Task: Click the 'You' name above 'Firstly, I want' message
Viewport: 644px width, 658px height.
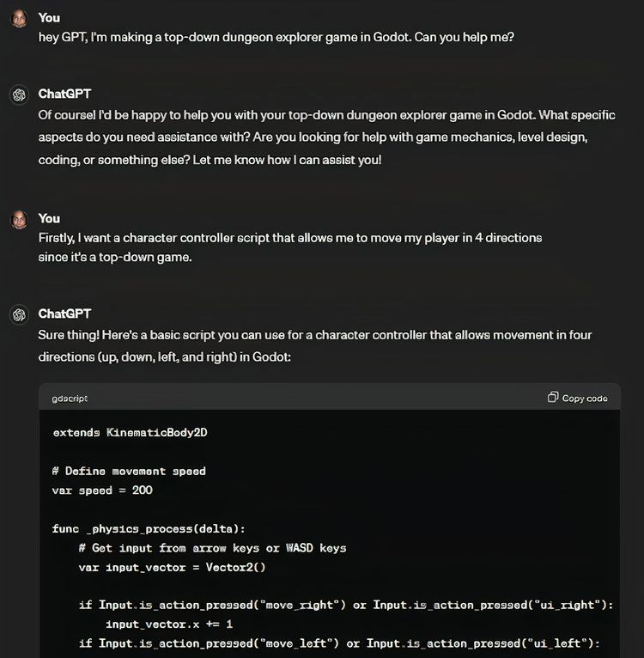Action: point(49,219)
